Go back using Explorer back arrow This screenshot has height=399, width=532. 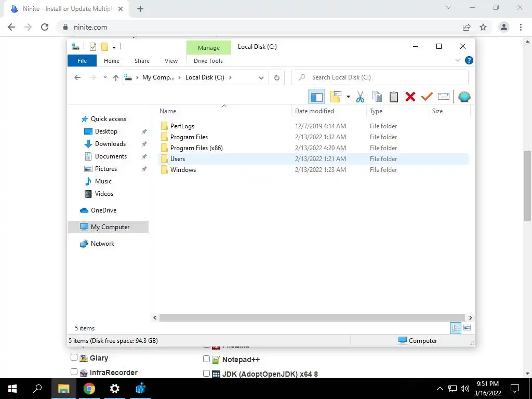click(x=77, y=77)
